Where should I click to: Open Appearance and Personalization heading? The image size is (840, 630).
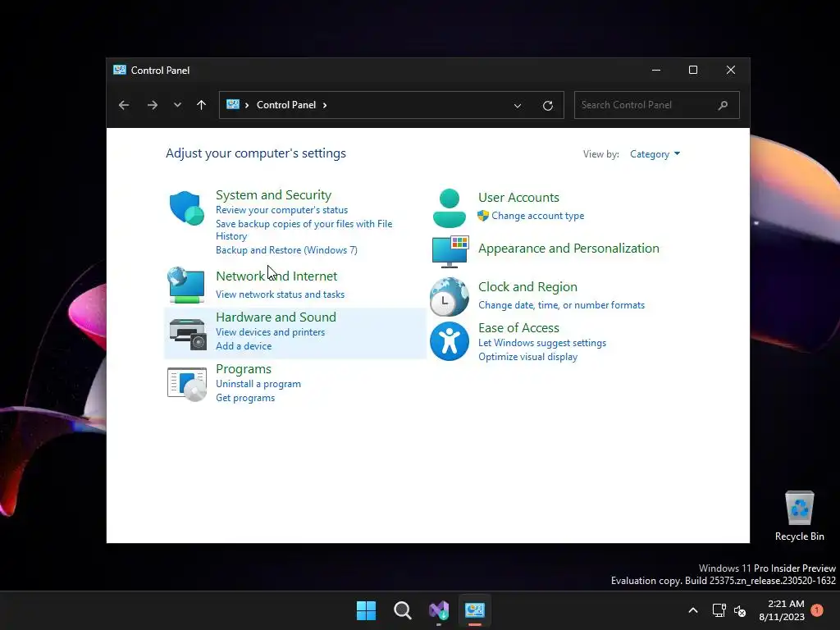pyautogui.click(x=568, y=249)
